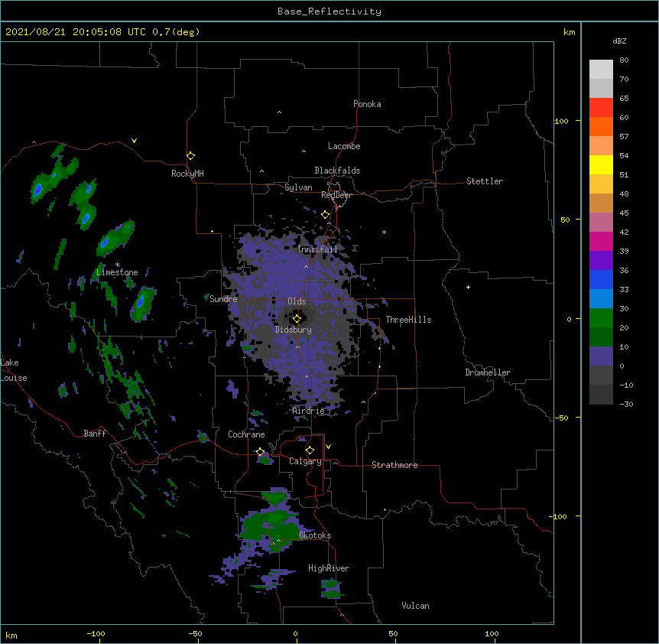Click the yellow diamond marker beside RockyMH
659x644 pixels.
click(190, 156)
